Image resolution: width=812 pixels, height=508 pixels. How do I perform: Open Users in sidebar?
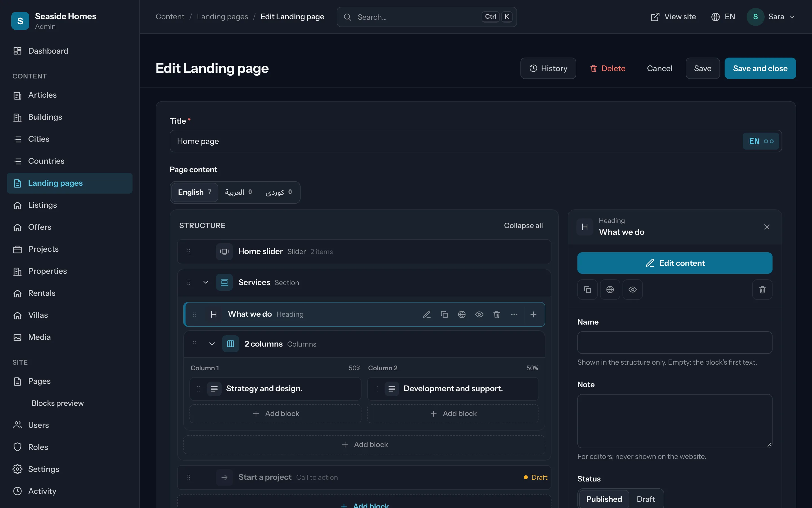[x=69, y=425]
